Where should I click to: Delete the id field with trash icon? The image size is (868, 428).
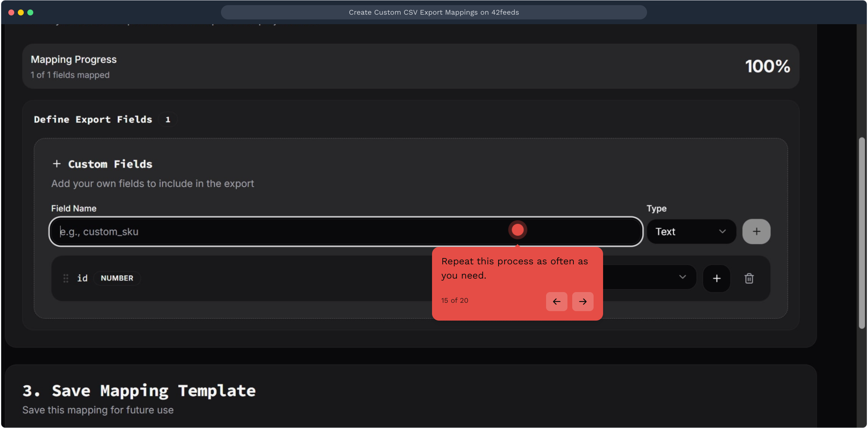[749, 279]
